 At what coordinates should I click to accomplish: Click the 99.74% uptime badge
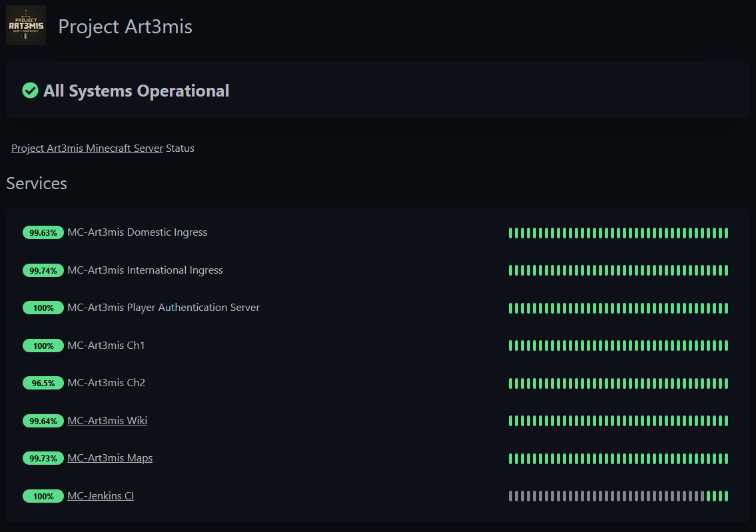point(43,270)
